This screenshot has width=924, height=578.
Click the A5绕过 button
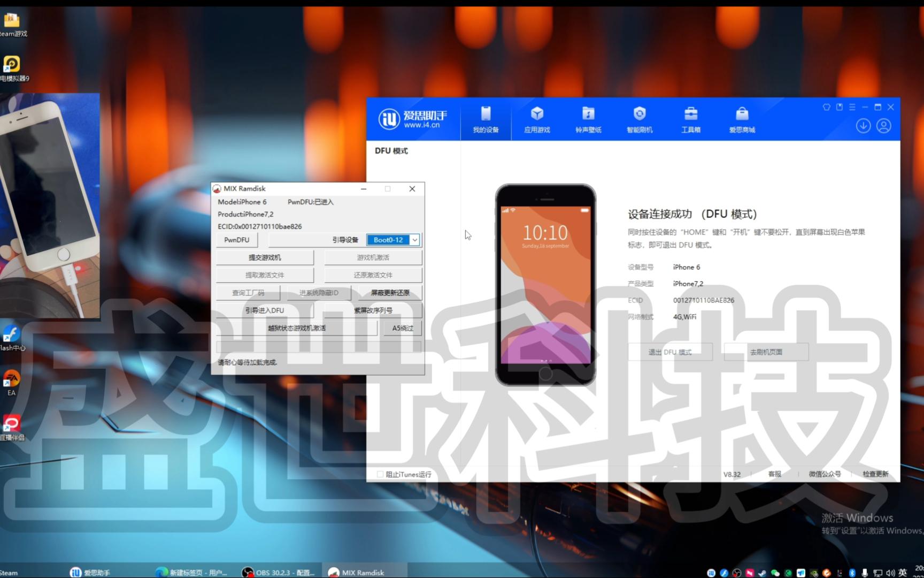click(x=403, y=328)
